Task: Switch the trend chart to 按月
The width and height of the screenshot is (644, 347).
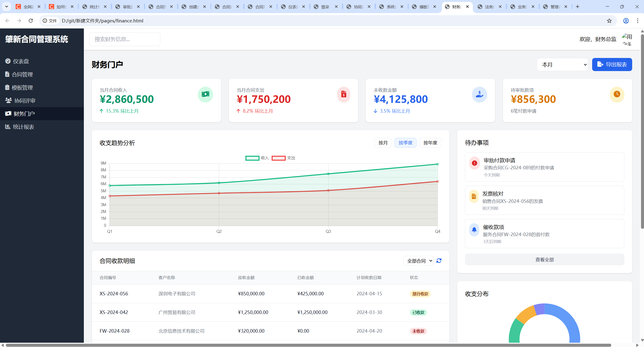Action: coord(383,143)
